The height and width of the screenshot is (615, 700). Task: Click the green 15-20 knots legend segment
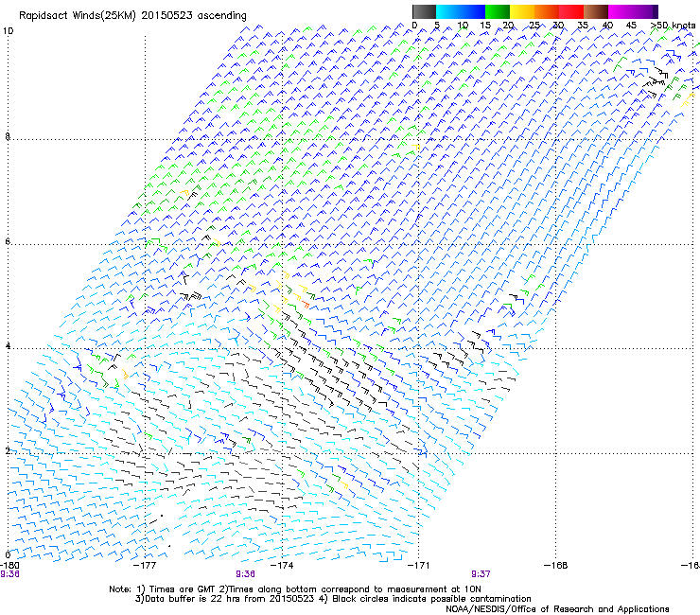click(498, 11)
